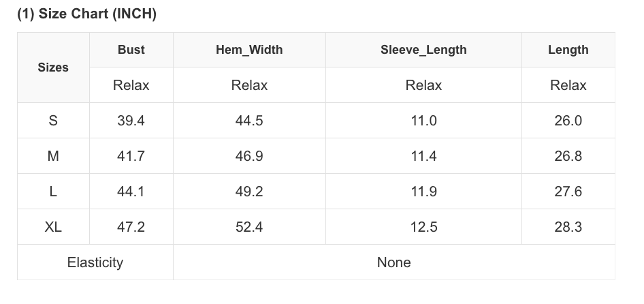Click the Size Chart (INCH) heading
The image size is (644, 304).
[86, 14]
